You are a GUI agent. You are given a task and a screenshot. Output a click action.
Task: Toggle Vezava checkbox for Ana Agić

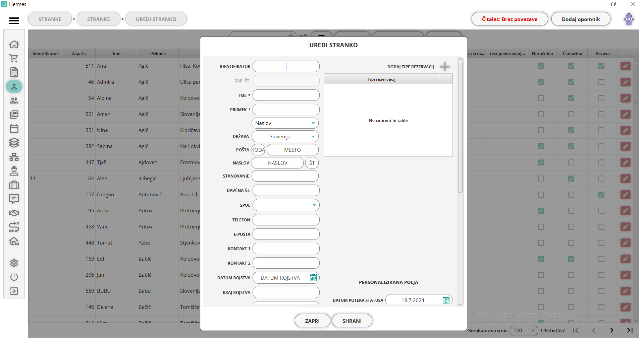(x=601, y=66)
